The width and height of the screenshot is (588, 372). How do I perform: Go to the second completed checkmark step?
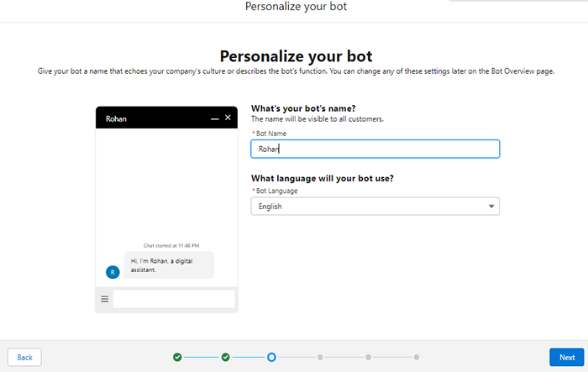[225, 357]
